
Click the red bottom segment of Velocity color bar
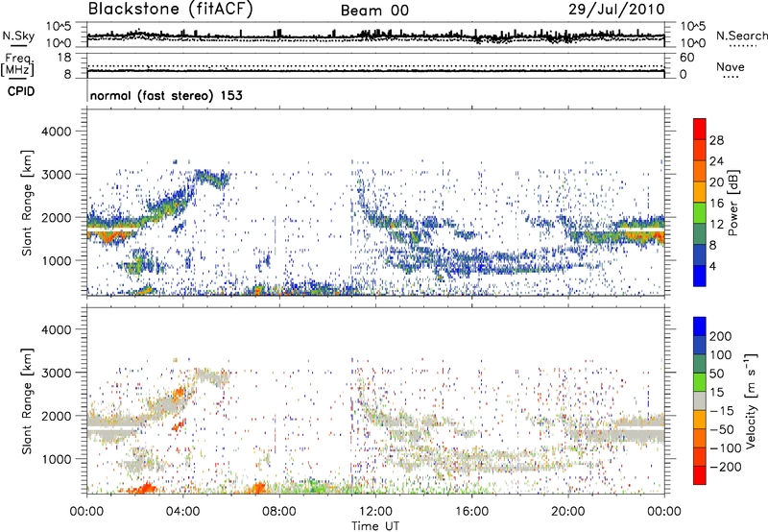point(700,475)
